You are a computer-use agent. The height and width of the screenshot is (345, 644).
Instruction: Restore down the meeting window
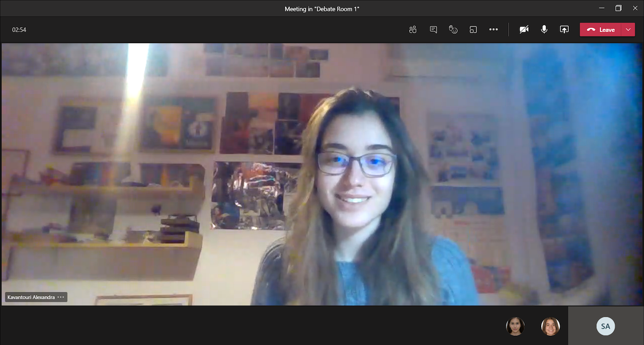618,8
